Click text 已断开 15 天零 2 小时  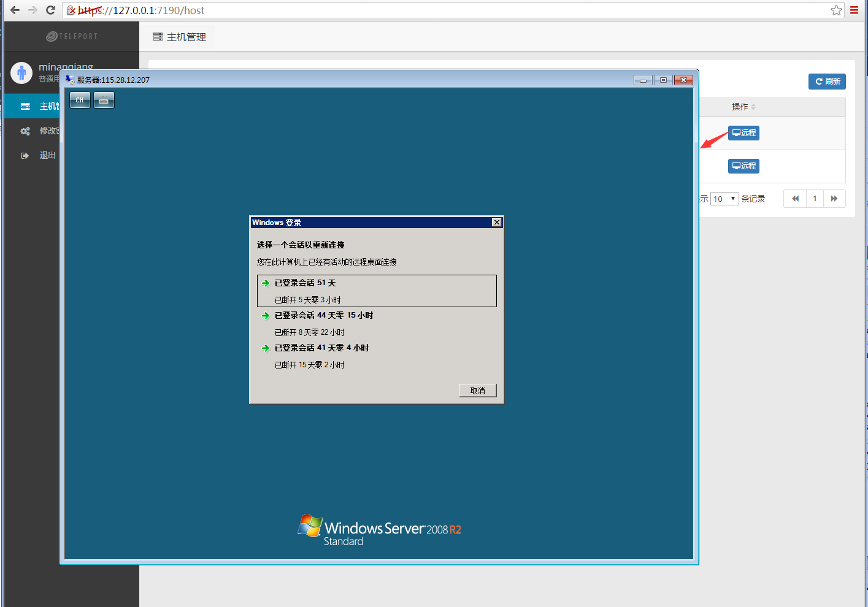[309, 365]
